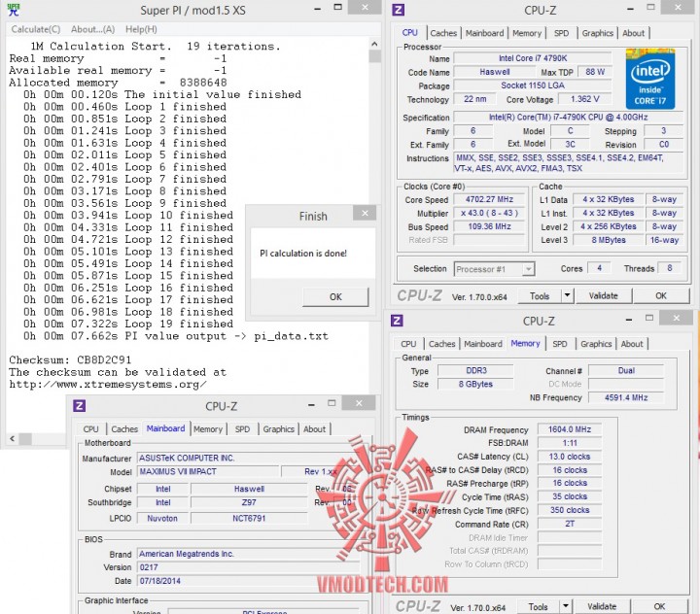Viewport: 700px width, 614px height.
Task: Click the CAS# Latency 13.0 clocks value
Action: click(570, 457)
